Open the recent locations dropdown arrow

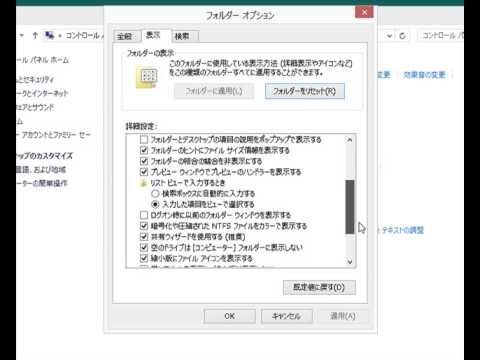(22, 35)
